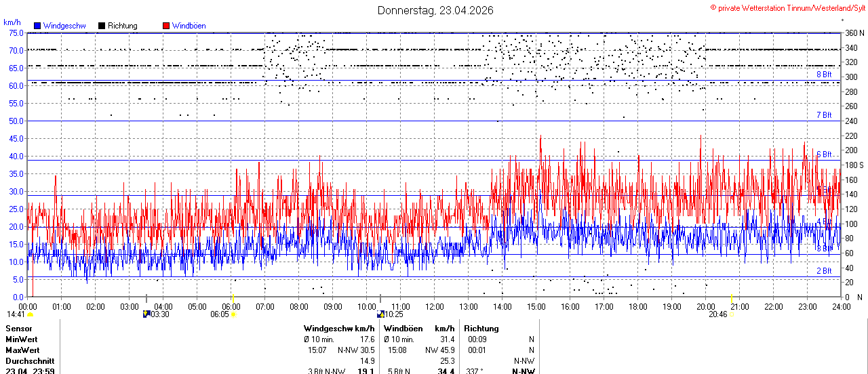
Task: Open the private Wetterstation Tinnum/Westerland/Sylt copyright notice
Action: 788,7
